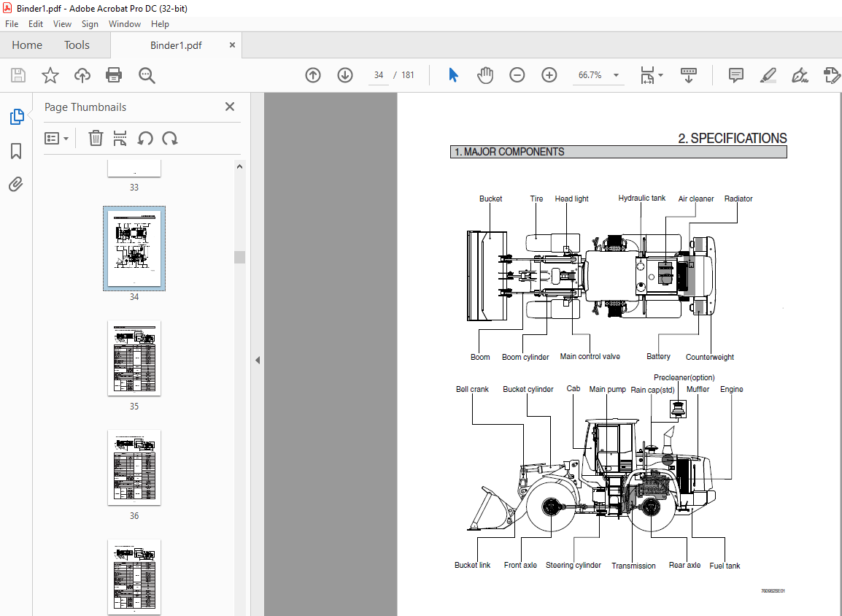The image size is (842, 616).
Task: Click the "Transmission" label
Action: (633, 566)
